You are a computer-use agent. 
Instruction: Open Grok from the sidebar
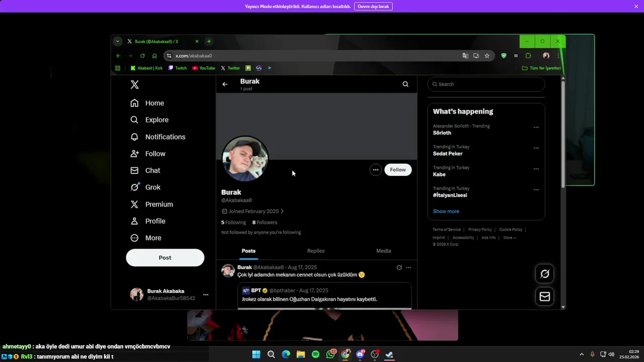[145, 187]
